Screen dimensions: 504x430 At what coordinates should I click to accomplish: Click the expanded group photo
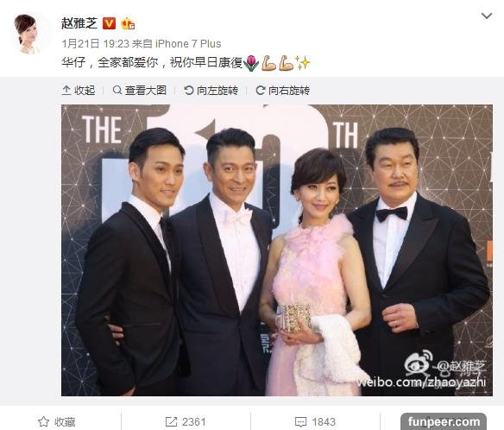tap(277, 250)
